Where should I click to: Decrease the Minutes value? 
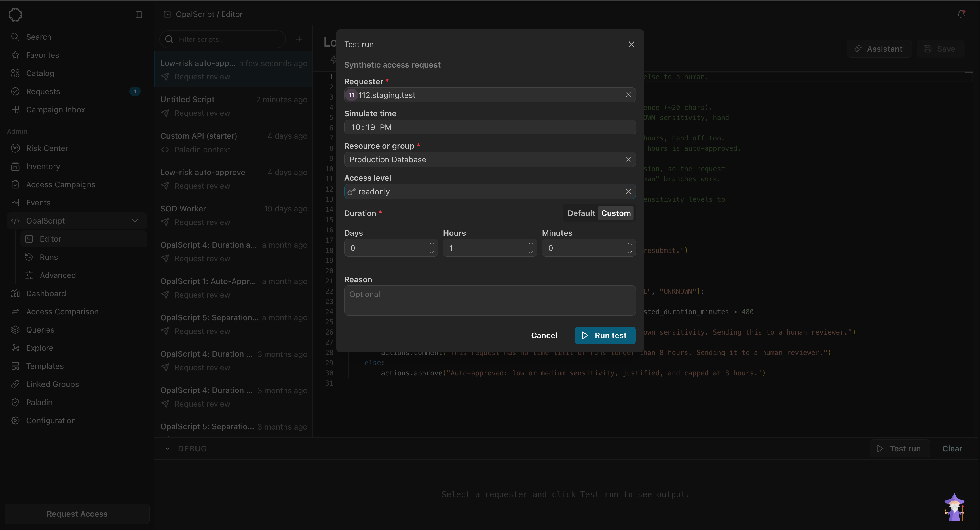point(630,252)
